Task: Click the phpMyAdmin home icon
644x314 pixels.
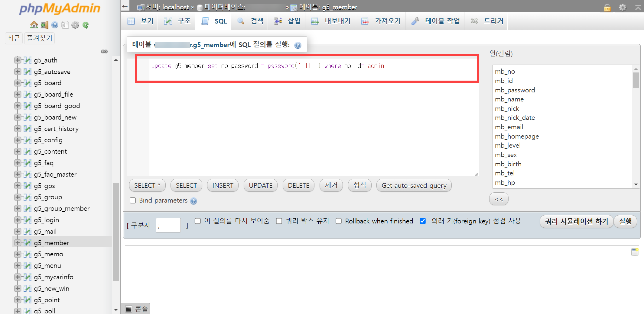Action: [x=33, y=25]
